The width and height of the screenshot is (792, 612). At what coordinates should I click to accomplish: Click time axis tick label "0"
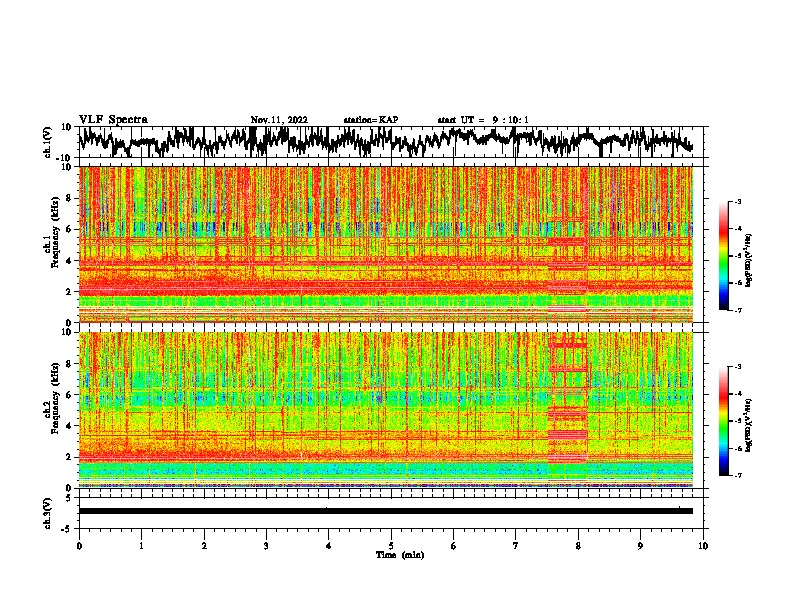(79, 546)
